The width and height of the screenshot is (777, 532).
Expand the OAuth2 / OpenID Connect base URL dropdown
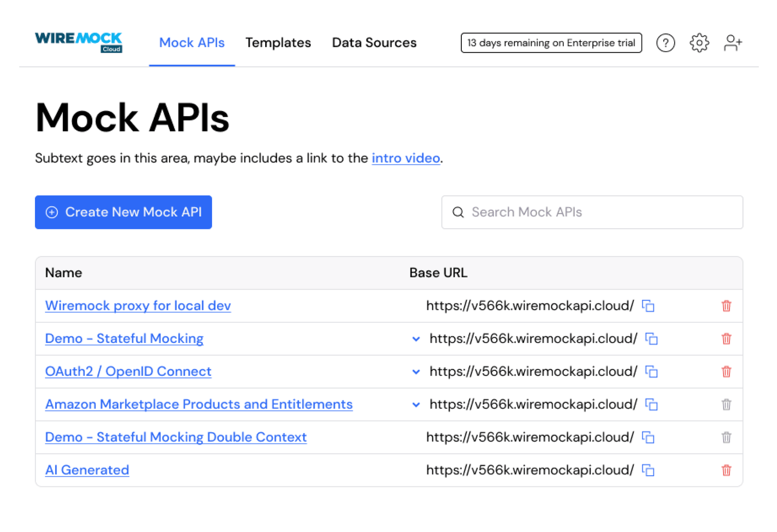pyautogui.click(x=416, y=372)
